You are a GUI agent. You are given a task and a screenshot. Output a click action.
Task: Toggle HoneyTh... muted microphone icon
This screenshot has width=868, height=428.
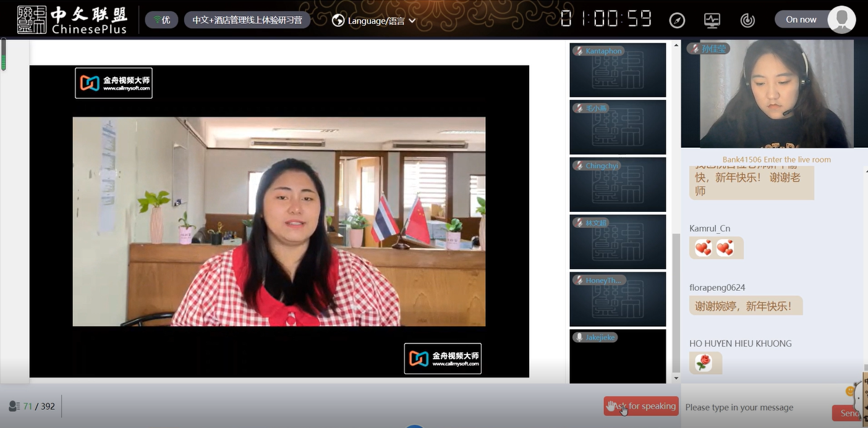point(579,280)
